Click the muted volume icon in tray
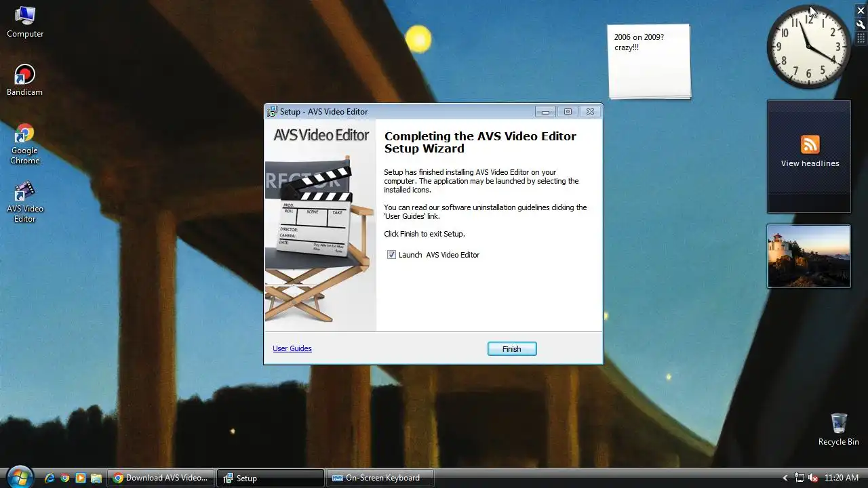This screenshot has height=488, width=868. (813, 478)
